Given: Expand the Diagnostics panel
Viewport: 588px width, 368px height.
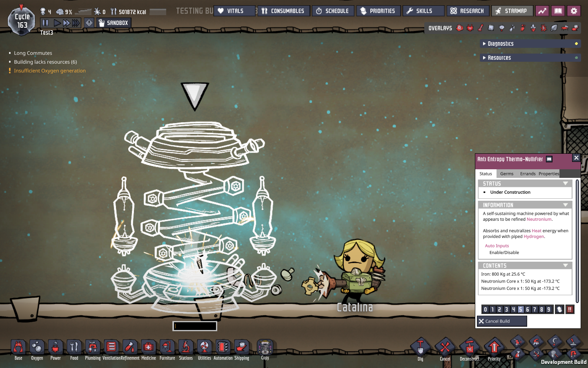Looking at the screenshot, I should click(530, 44).
